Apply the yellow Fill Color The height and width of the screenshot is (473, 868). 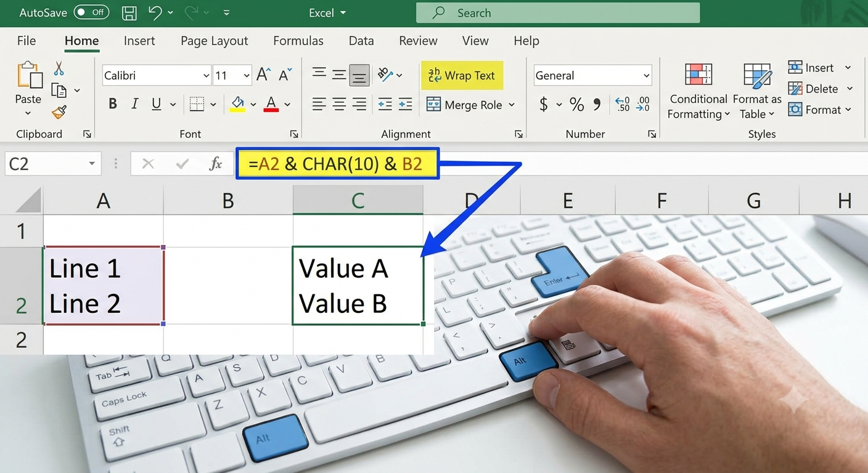click(237, 104)
